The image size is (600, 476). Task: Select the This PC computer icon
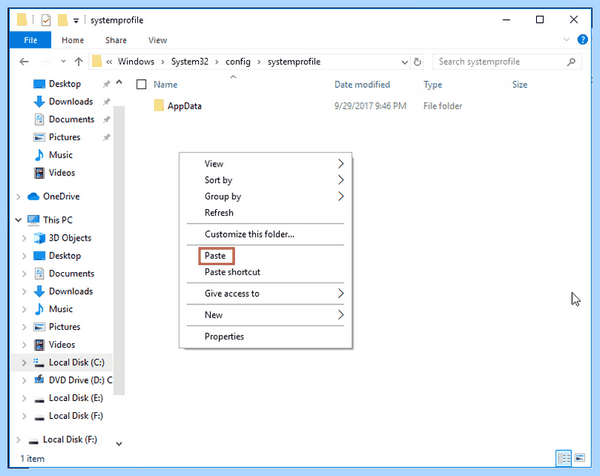coord(33,220)
